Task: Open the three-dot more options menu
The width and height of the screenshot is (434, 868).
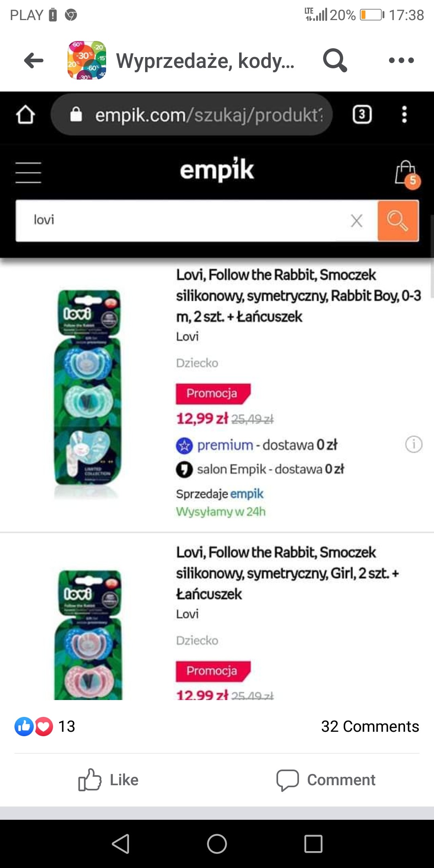Action: [401, 61]
